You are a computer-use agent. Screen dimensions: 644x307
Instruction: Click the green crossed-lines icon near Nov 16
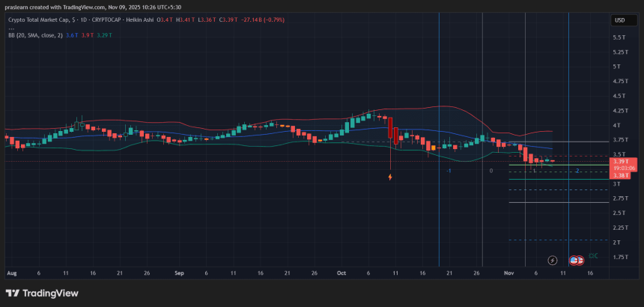tap(593, 256)
